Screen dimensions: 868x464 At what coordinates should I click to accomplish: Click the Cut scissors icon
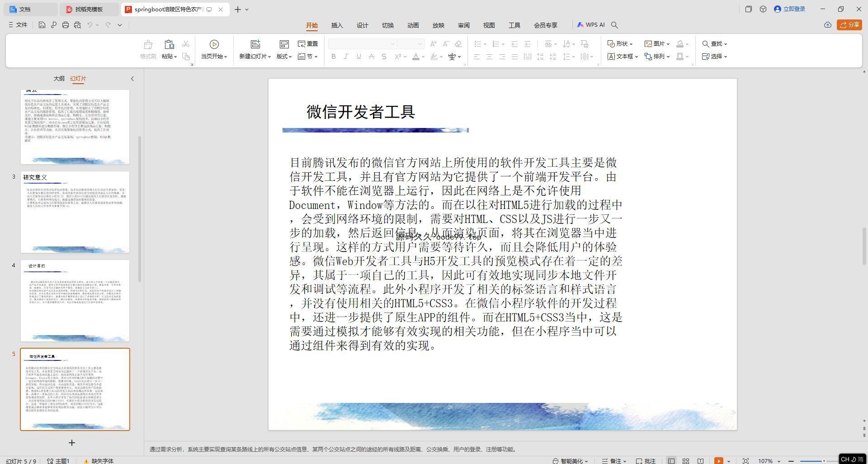point(186,44)
